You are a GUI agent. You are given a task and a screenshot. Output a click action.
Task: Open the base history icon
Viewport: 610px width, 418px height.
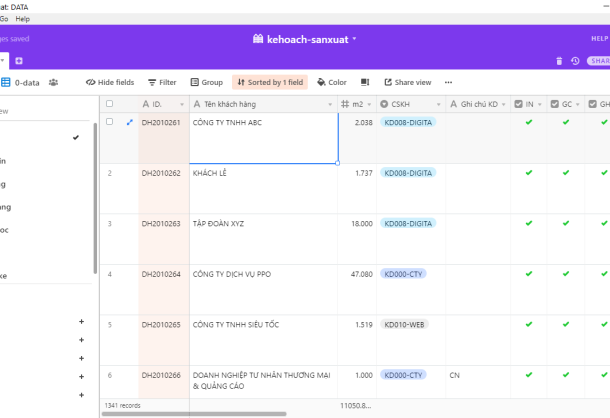pyautogui.click(x=575, y=61)
